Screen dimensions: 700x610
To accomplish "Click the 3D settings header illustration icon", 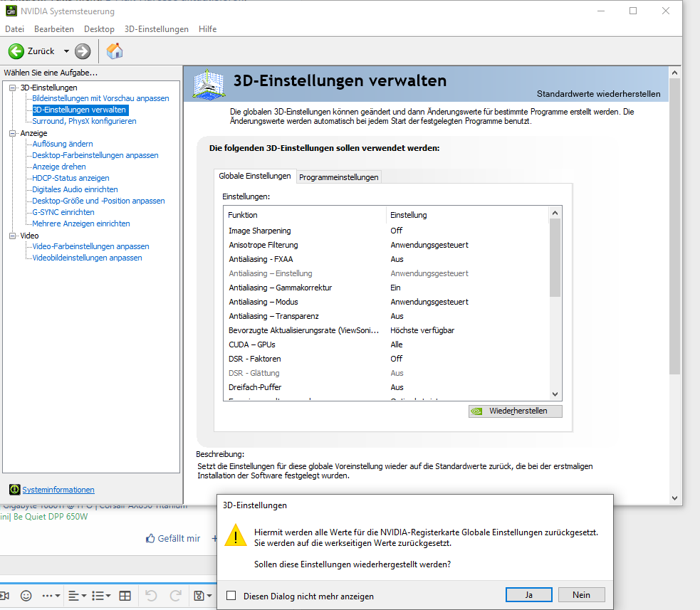I will pyautogui.click(x=209, y=83).
